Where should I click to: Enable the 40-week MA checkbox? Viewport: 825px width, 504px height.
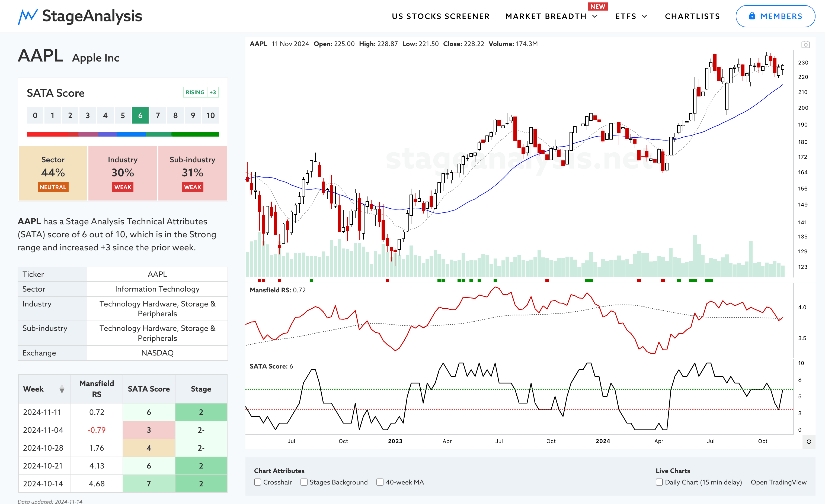380,482
